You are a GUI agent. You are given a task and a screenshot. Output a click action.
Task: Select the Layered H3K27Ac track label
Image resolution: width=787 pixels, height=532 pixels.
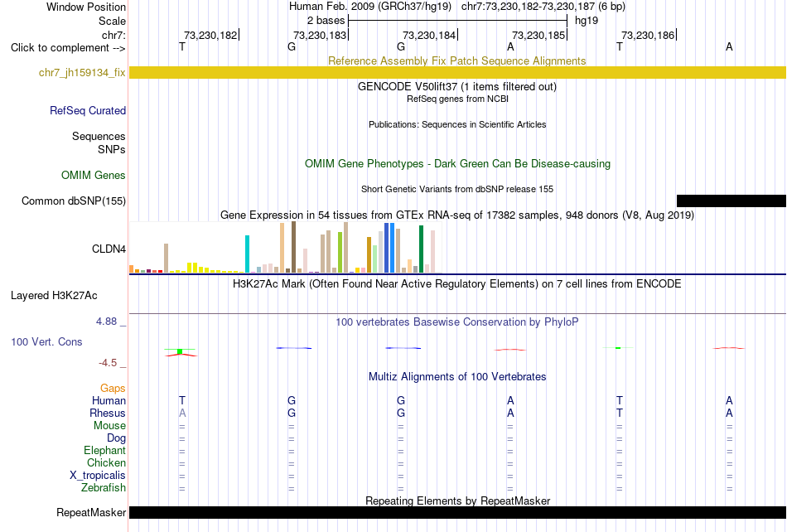click(54, 296)
